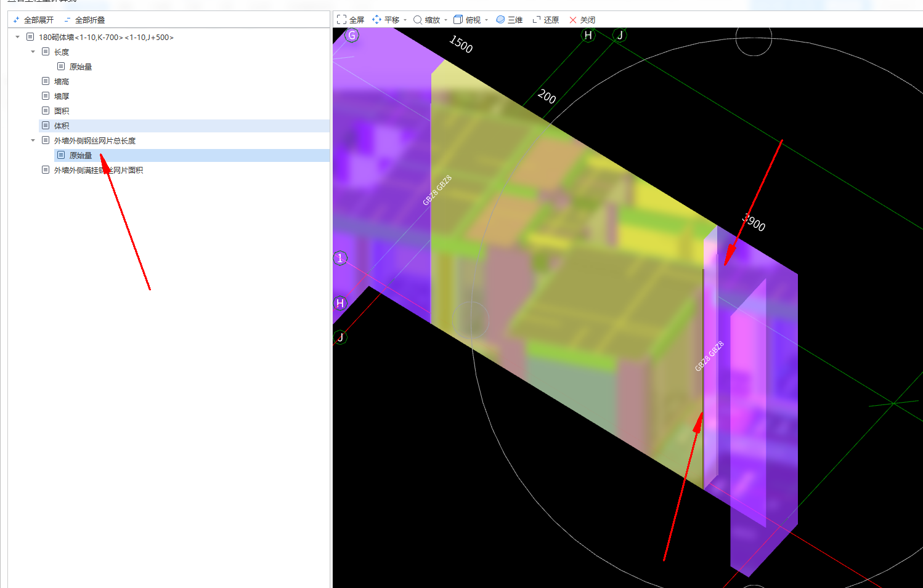Select 外墙外侧满挂钢丝网片面积 tree item
923x588 pixels.
click(x=99, y=171)
